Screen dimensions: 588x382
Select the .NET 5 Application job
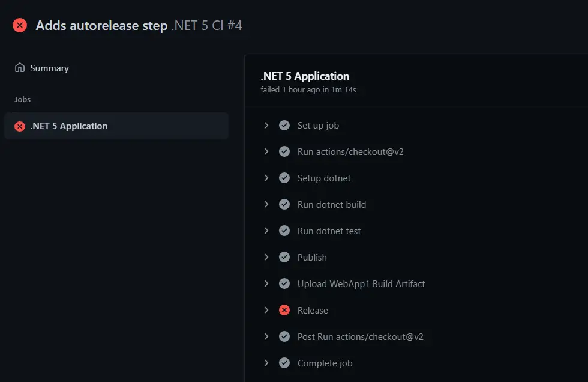coord(69,126)
